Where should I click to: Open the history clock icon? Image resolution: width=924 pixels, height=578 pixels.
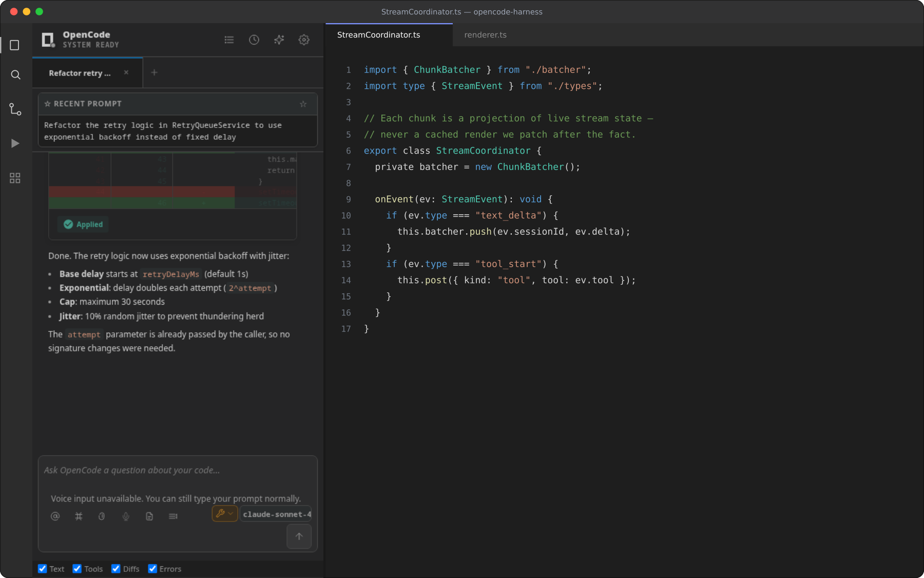254,40
